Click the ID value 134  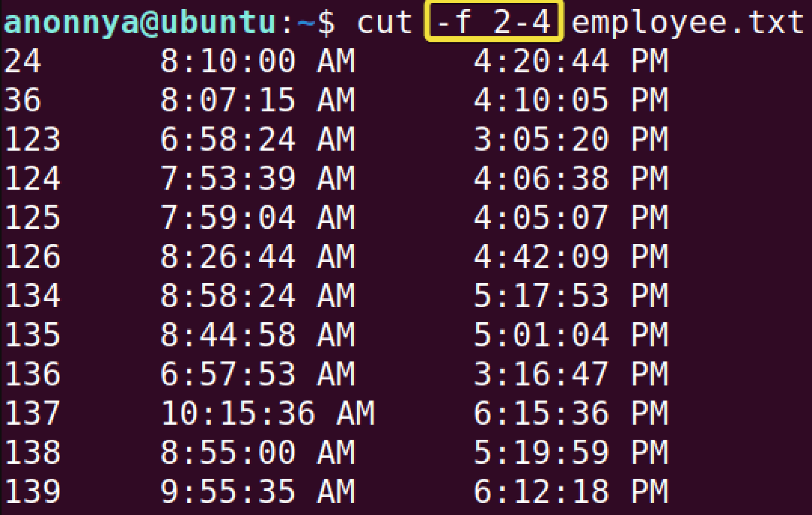click(x=33, y=296)
